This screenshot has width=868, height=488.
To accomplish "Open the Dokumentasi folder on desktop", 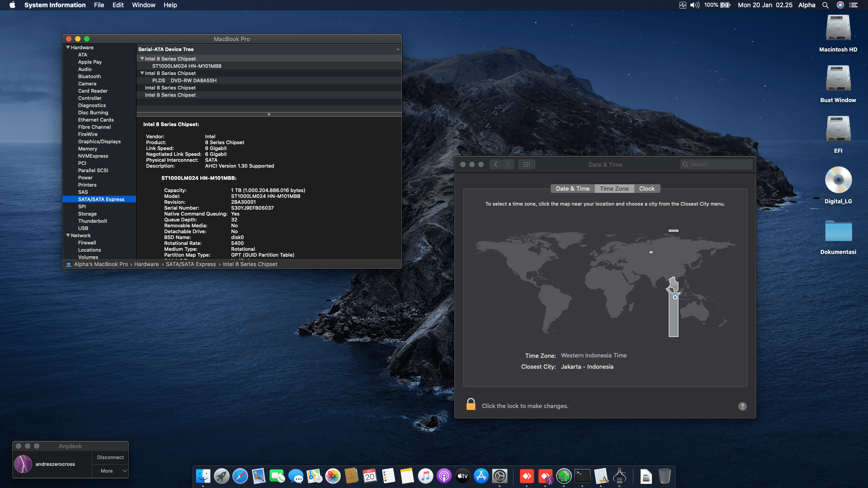I will pyautogui.click(x=838, y=231).
